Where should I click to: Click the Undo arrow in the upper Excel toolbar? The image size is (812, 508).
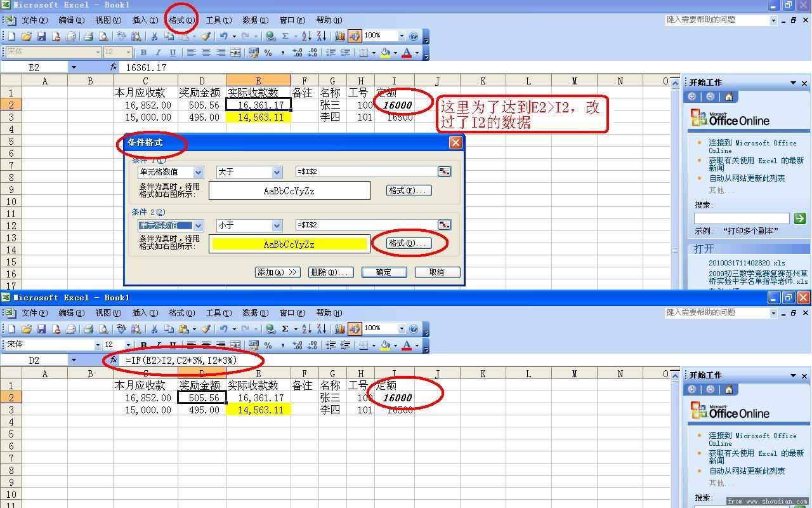[x=223, y=36]
